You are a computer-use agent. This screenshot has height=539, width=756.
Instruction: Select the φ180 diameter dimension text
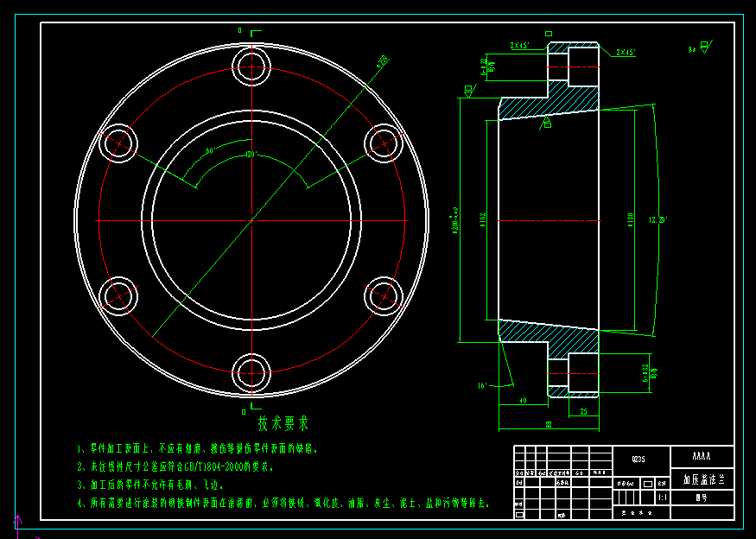point(630,220)
